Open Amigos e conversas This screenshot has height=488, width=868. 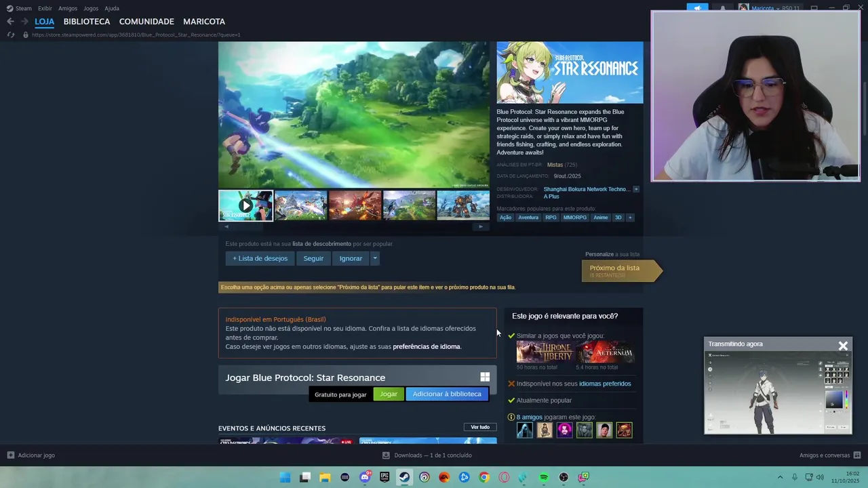click(x=830, y=455)
